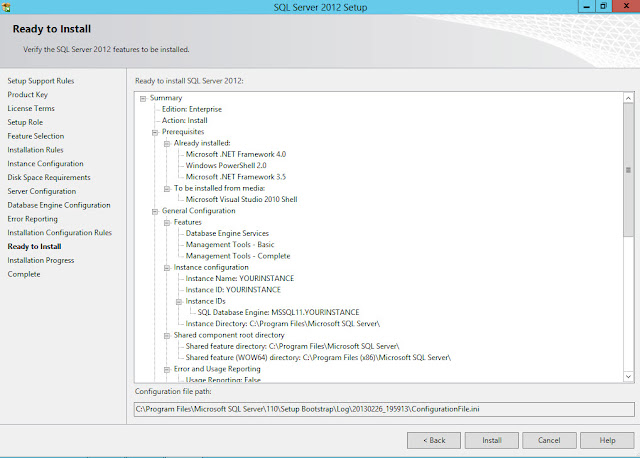The height and width of the screenshot is (458, 640).
Task: Select Instance Name: YOURINSTANCE row
Action: 240,278
